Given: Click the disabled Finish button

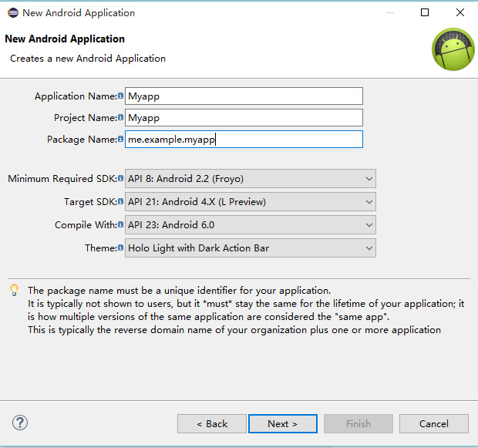Looking at the screenshot, I should 358,423.
